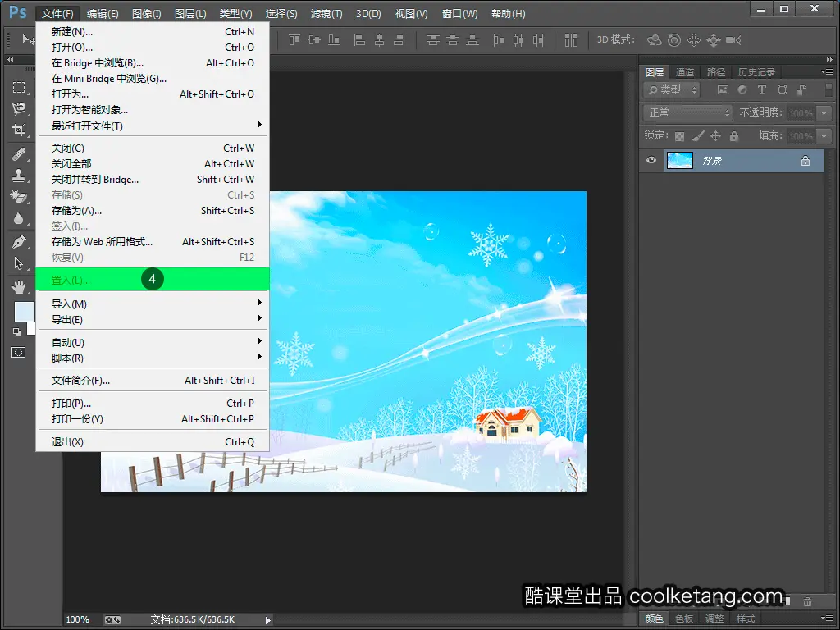
Task: Toggle smart object layer filter icon
Action: click(802, 90)
